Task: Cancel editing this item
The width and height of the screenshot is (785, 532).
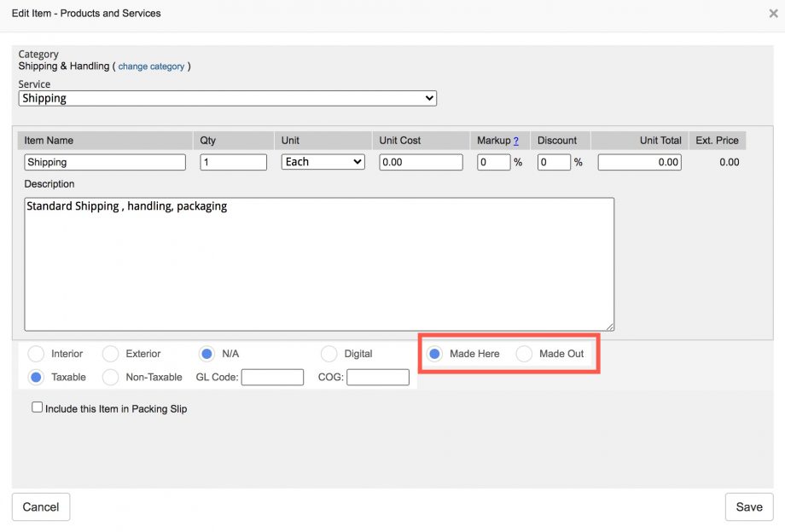Action: (x=40, y=506)
